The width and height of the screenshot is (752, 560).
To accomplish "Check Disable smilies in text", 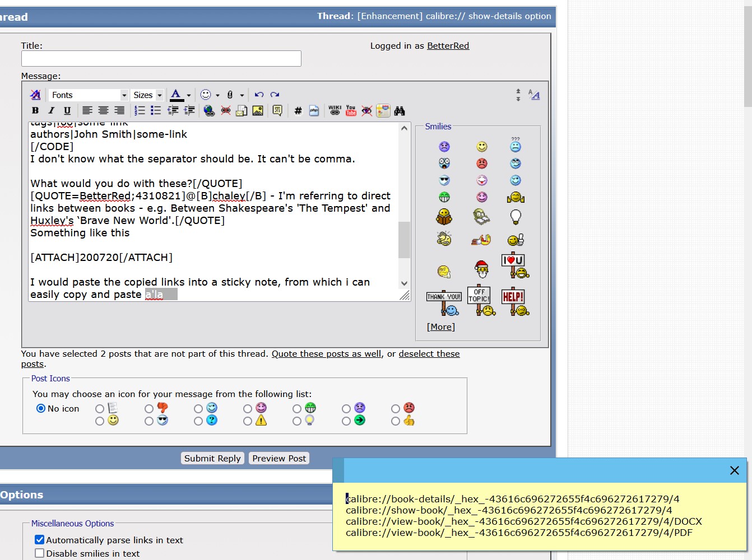I will (40, 553).
